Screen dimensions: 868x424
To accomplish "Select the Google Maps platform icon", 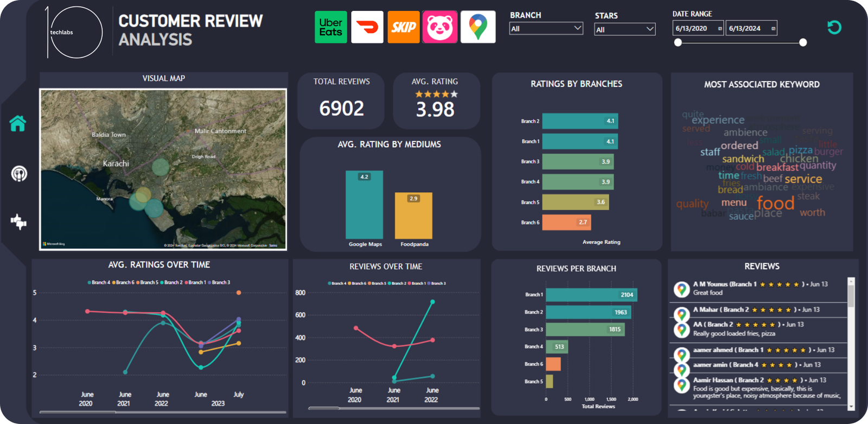I will [478, 27].
